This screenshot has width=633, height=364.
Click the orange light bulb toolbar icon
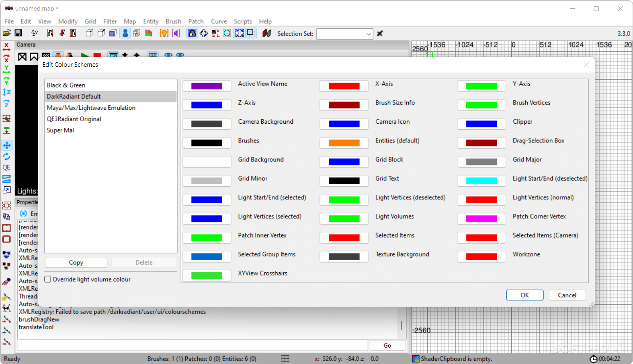pyautogui.click(x=164, y=33)
